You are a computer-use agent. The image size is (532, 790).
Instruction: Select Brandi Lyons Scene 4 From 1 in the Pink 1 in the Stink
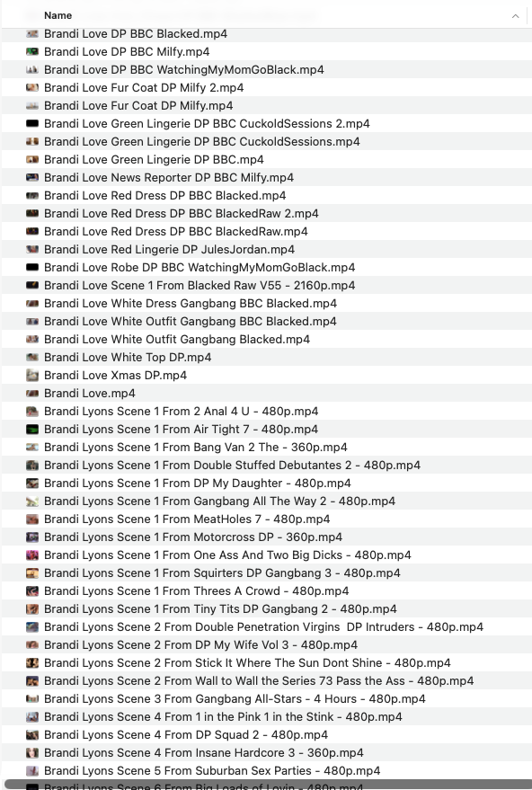click(223, 717)
